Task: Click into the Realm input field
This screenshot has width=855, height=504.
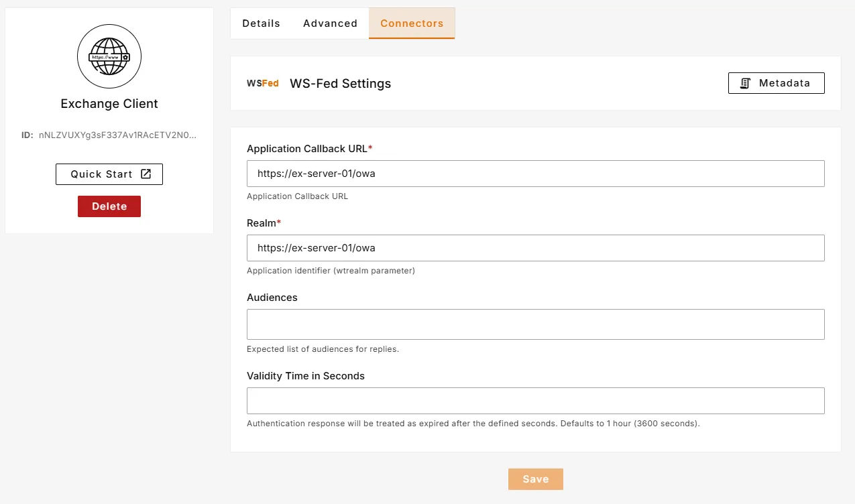Action: click(x=535, y=248)
